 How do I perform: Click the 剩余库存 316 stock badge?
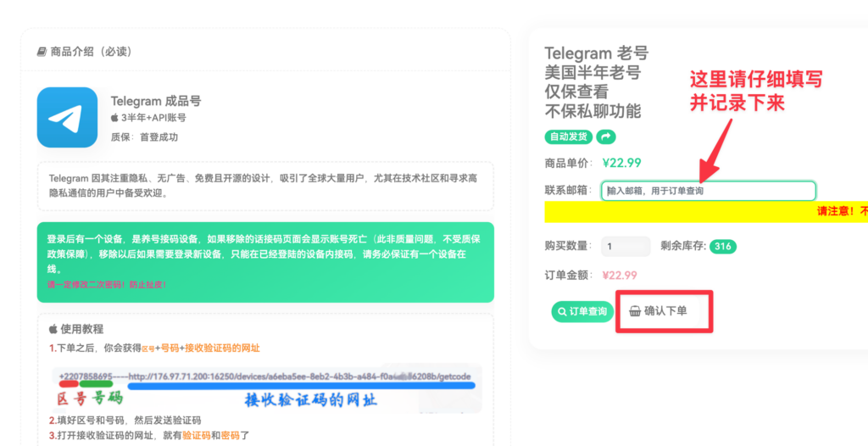723,246
